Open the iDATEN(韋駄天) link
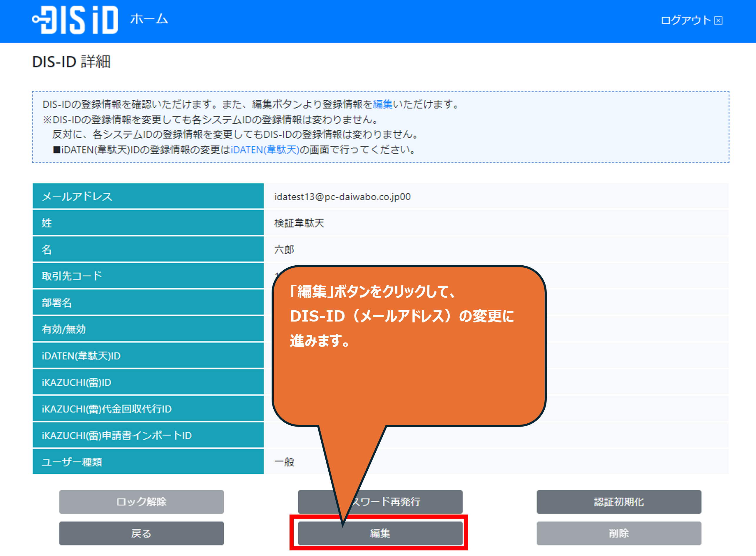Image resolution: width=756 pixels, height=556 pixels. coord(265,149)
